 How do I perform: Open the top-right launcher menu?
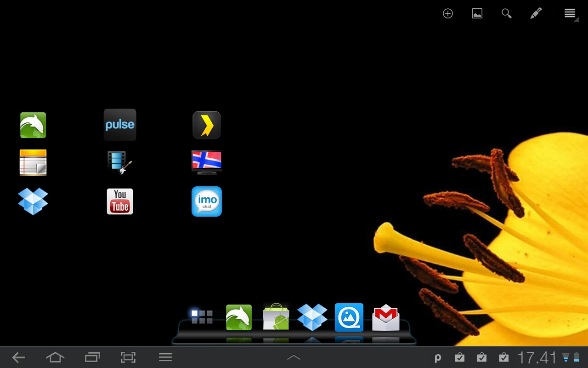(570, 13)
